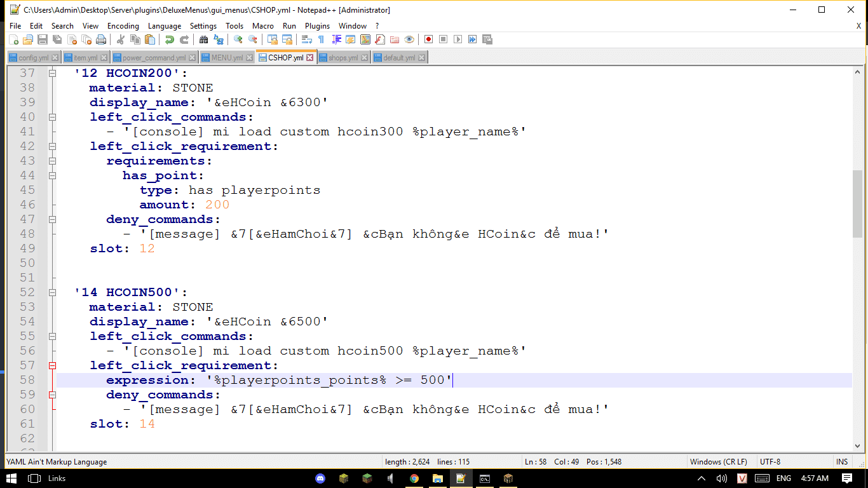Click the Cut scissors icon

121,39
